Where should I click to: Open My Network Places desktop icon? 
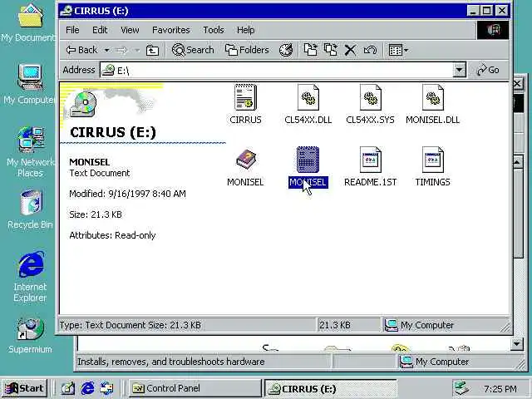point(30,152)
